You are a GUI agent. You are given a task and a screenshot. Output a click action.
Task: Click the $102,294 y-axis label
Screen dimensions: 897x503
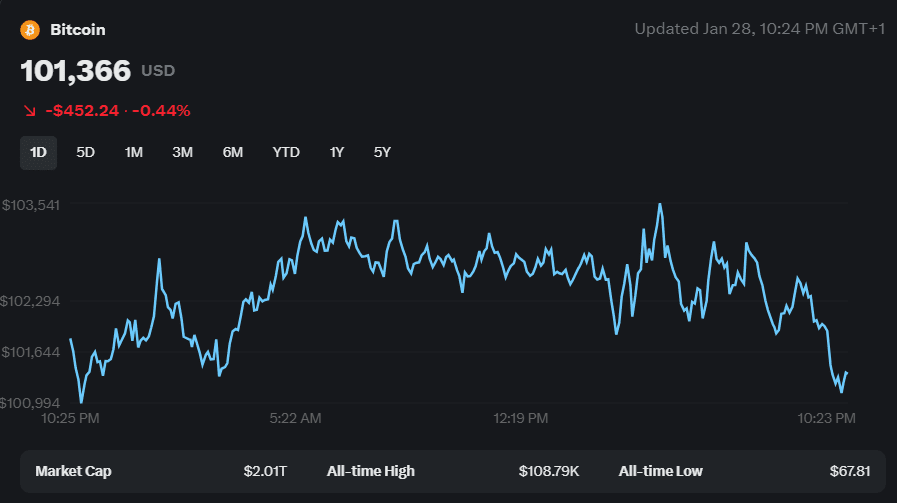pyautogui.click(x=30, y=301)
